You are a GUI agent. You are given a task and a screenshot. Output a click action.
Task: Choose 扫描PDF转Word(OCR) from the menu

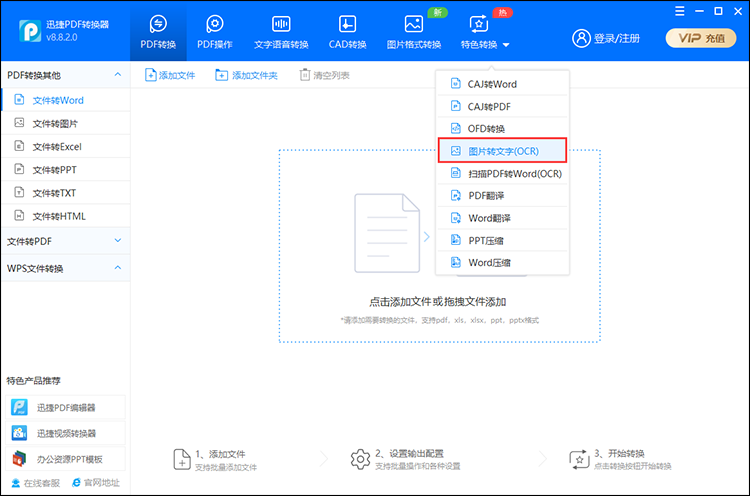click(502, 173)
